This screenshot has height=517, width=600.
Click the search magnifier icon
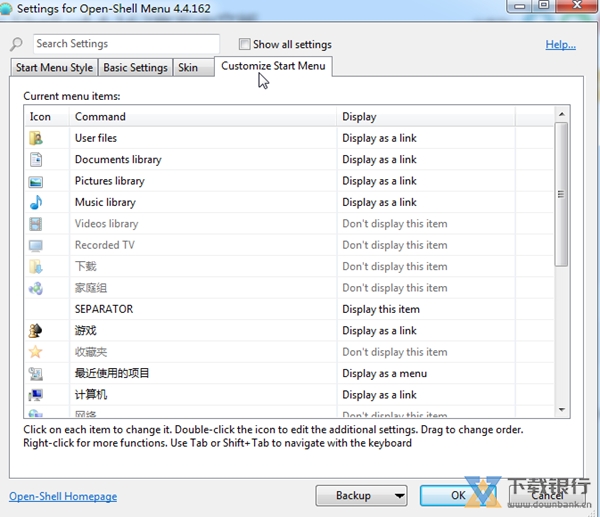[17, 45]
